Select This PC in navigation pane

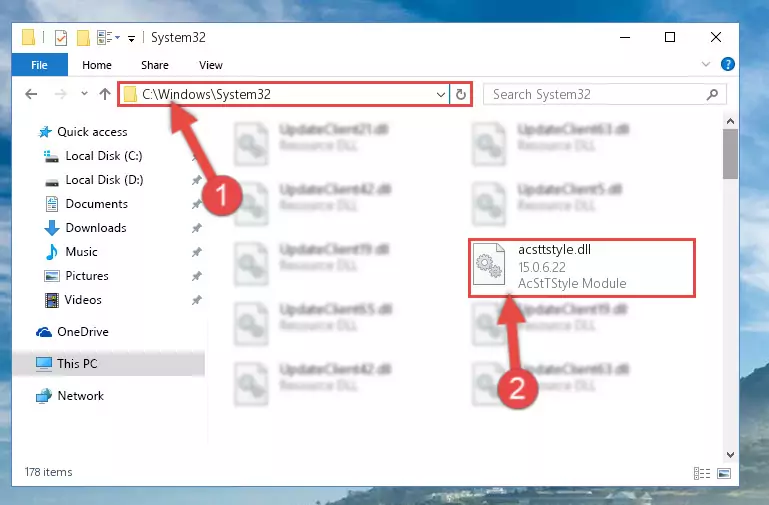pyautogui.click(x=109, y=364)
